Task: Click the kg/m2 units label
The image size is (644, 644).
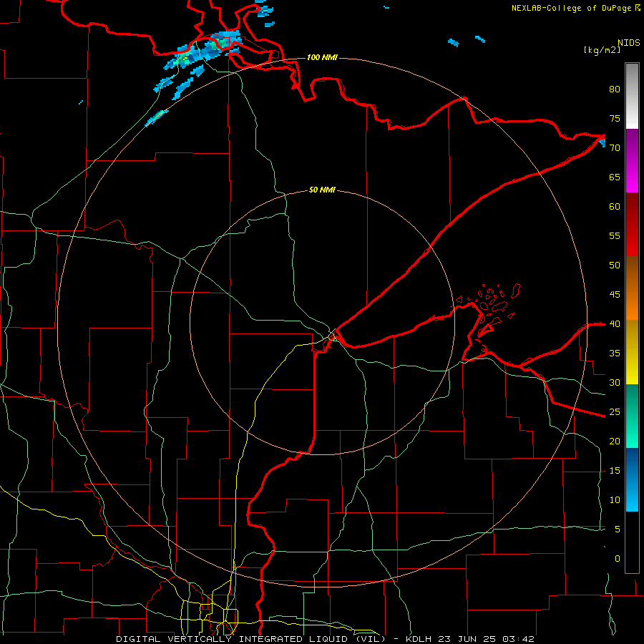Action: point(602,50)
